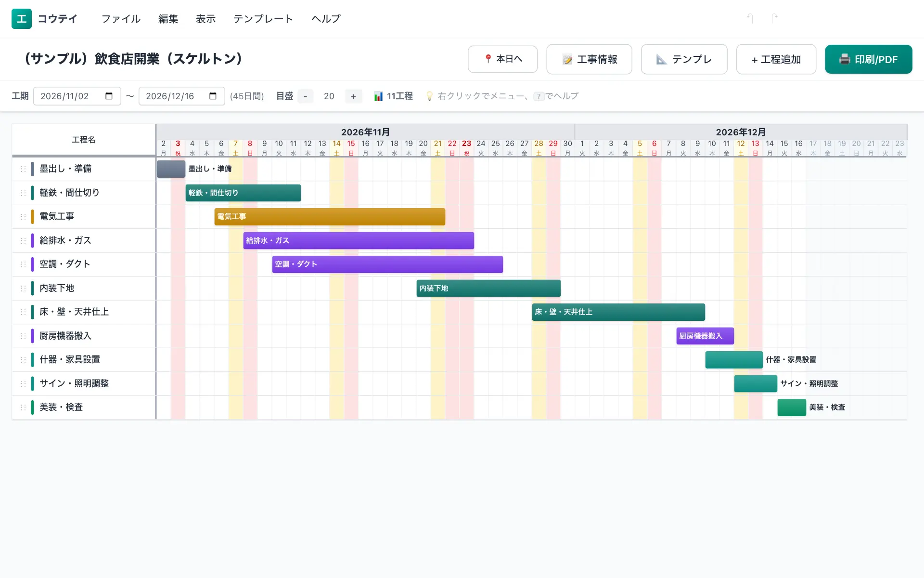Select the 電気工事 Gantt bar

tap(330, 217)
